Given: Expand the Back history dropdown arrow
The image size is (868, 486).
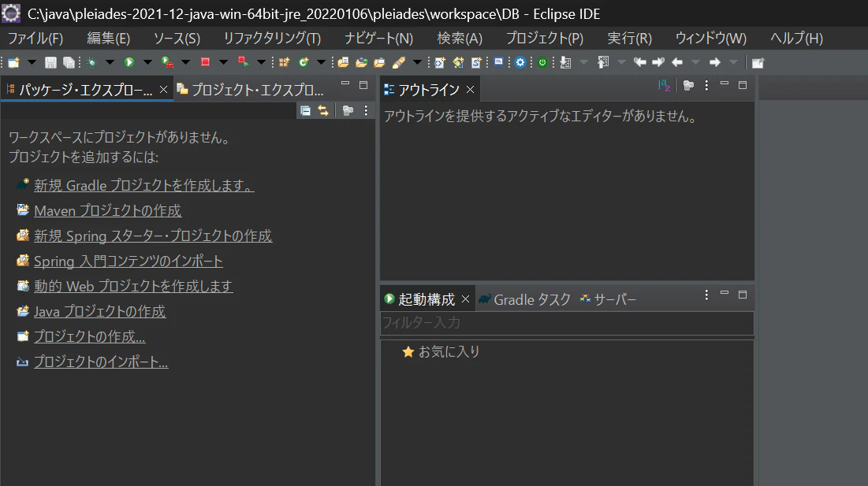Looking at the screenshot, I should (x=696, y=62).
